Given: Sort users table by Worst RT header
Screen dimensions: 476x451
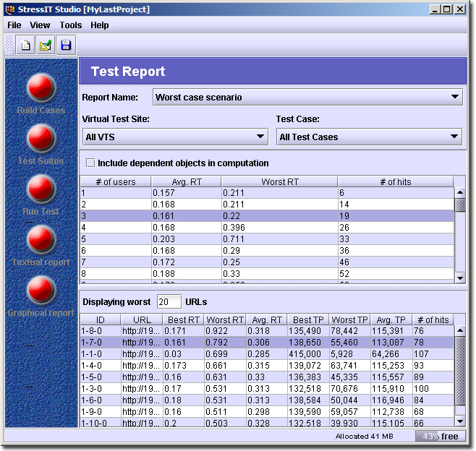Looking at the screenshot, I should pyautogui.click(x=280, y=181).
